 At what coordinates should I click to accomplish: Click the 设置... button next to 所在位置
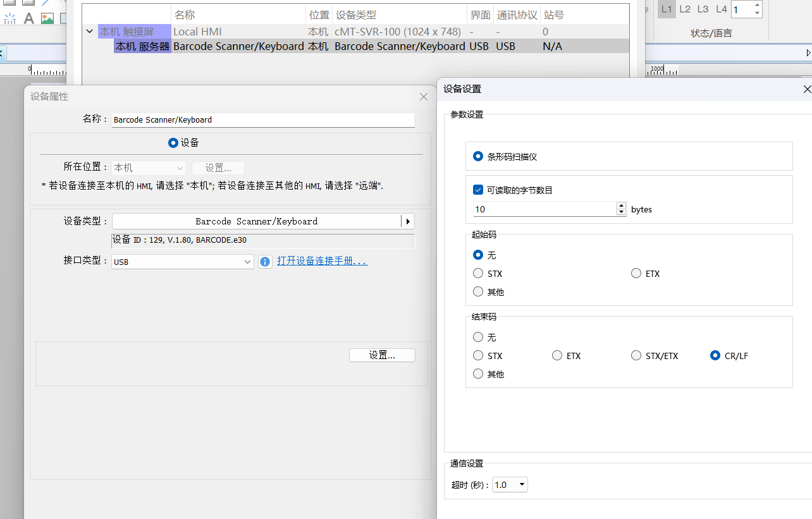(218, 168)
